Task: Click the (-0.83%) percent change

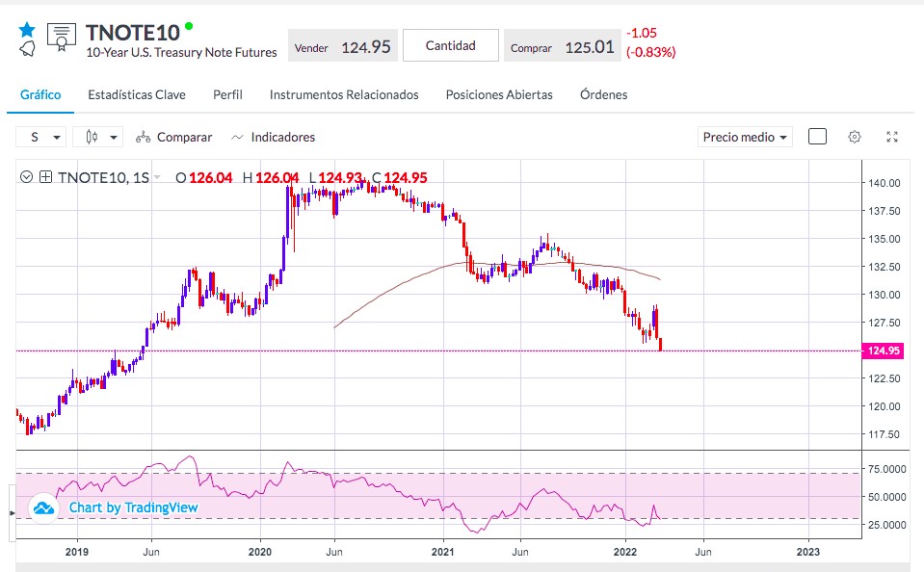Action: pos(650,52)
